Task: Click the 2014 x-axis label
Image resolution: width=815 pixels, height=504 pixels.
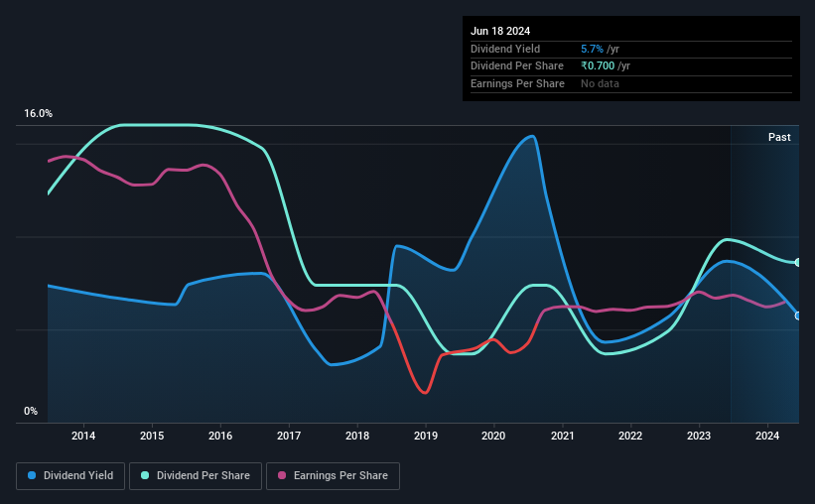Action: pyautogui.click(x=83, y=436)
